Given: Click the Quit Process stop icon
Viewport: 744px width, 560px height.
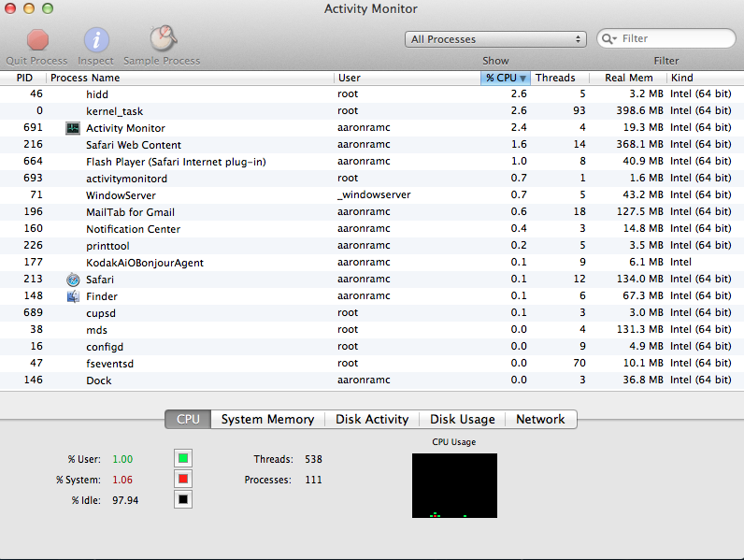Looking at the screenshot, I should click(37, 40).
